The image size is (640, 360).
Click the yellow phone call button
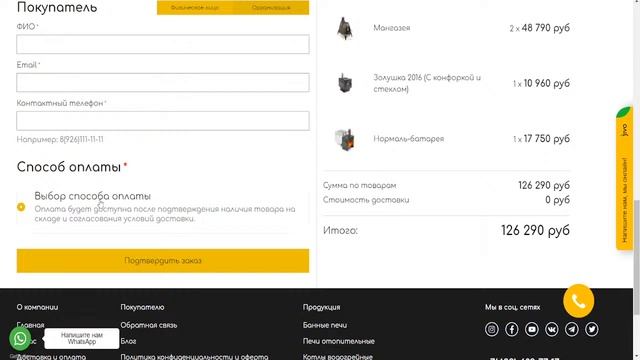click(x=578, y=301)
